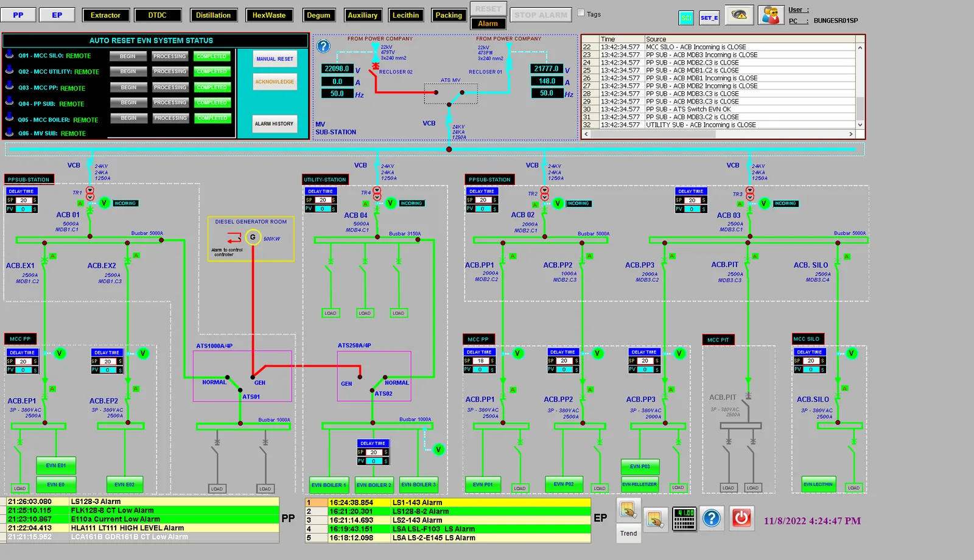Toggle the Q06 MV SUB selector switch
This screenshot has width=974, height=560.
[9, 132]
